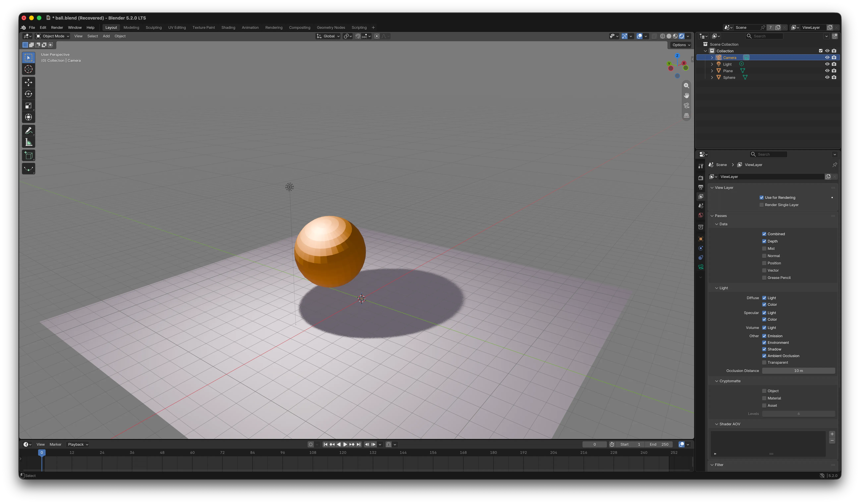Viewport: 860px width, 504px height.
Task: Activate the Scale tool
Action: click(29, 106)
